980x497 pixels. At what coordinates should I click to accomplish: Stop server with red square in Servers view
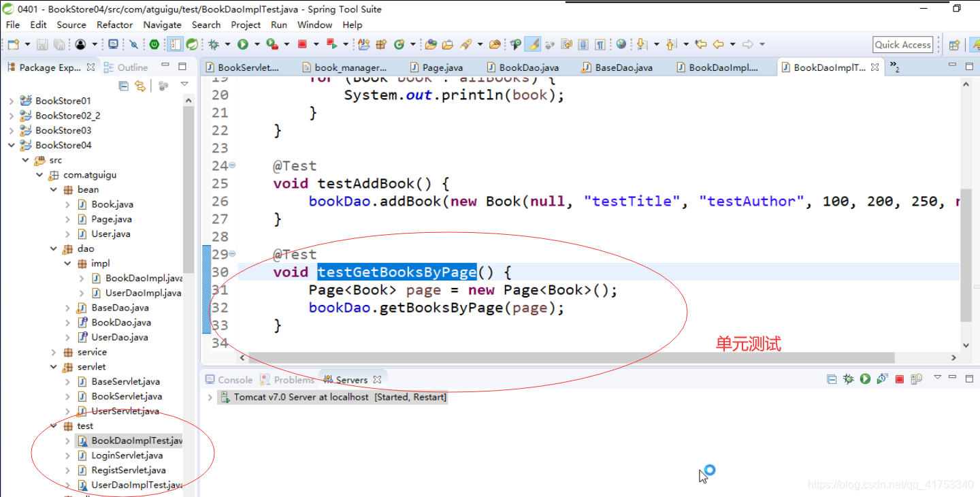[x=899, y=379]
